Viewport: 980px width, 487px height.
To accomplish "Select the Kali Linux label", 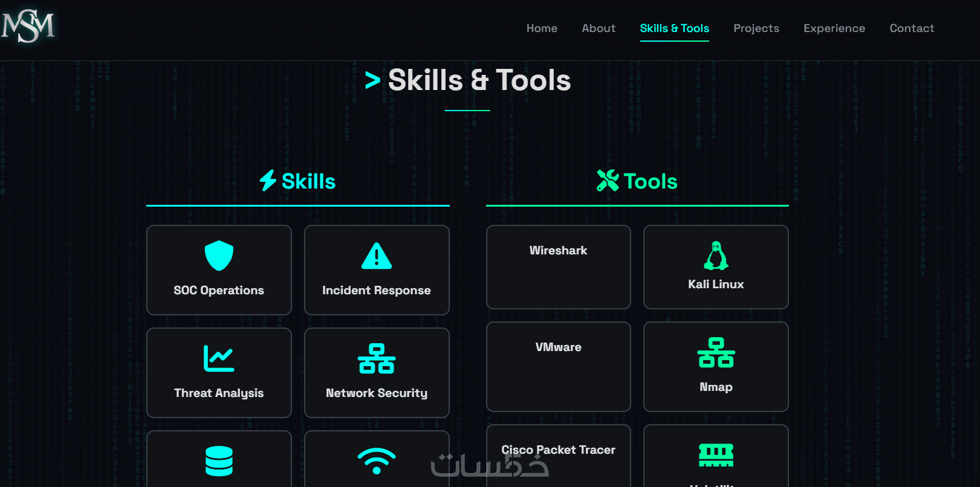I will [x=716, y=285].
